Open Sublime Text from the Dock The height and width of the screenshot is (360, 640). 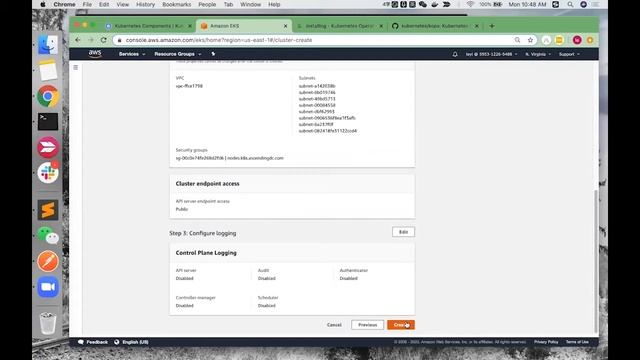(48, 210)
